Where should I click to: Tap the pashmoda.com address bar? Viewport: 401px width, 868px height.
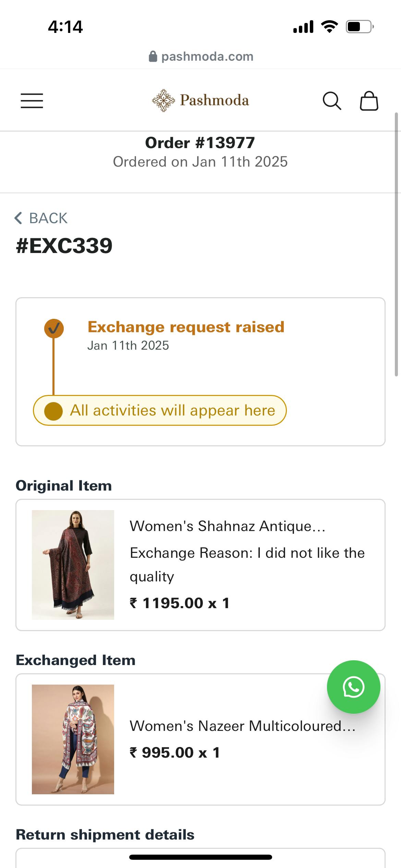[x=207, y=57]
